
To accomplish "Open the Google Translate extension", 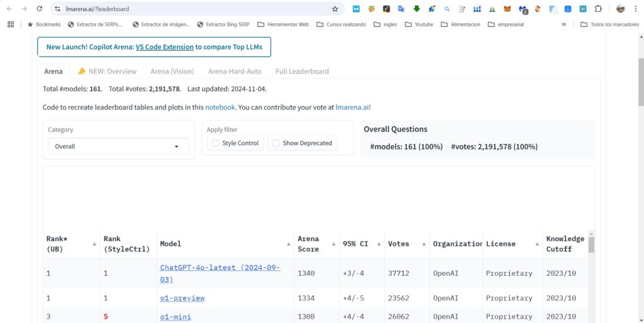I will click(x=401, y=9).
